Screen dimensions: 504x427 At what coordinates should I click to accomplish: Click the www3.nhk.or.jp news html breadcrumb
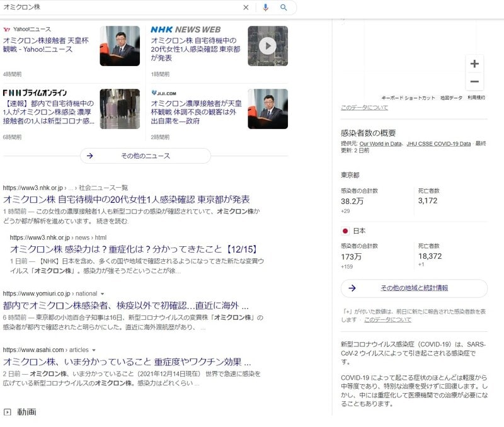pyautogui.click(x=58, y=238)
